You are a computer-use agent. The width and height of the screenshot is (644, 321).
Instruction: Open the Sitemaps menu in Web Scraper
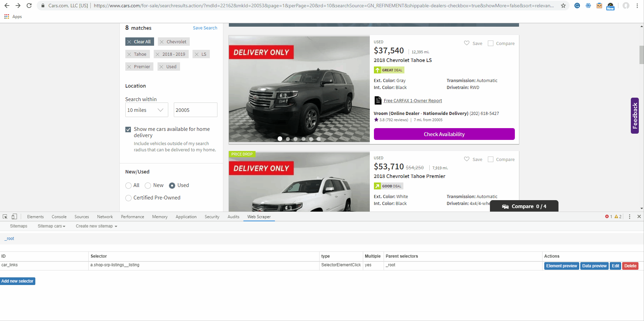[x=19, y=226]
